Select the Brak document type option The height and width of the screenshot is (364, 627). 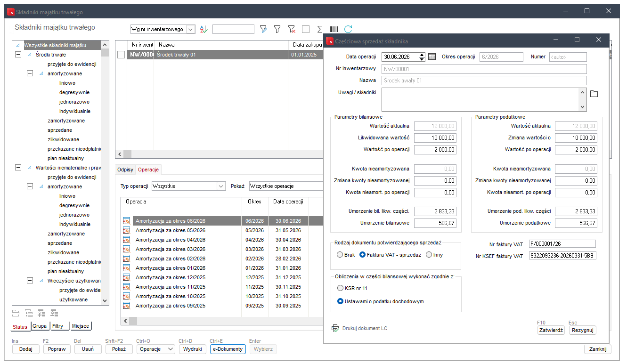pyautogui.click(x=340, y=255)
